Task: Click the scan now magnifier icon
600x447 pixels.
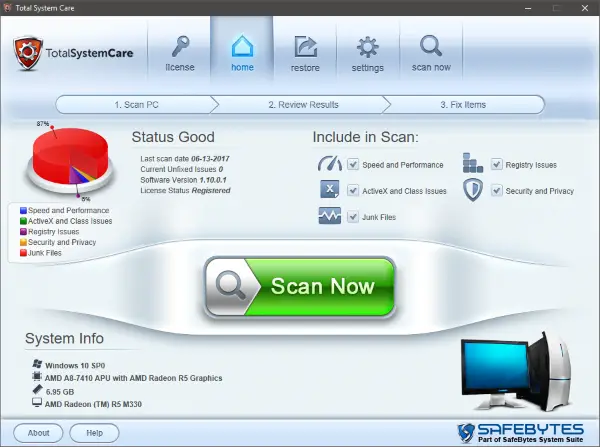Action: pyautogui.click(x=431, y=46)
